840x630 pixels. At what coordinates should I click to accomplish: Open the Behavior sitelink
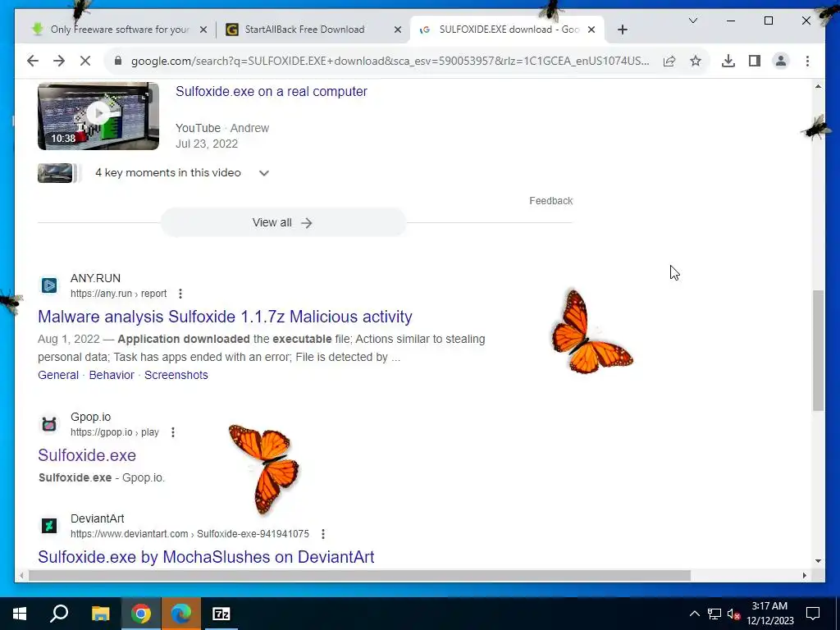coord(112,375)
